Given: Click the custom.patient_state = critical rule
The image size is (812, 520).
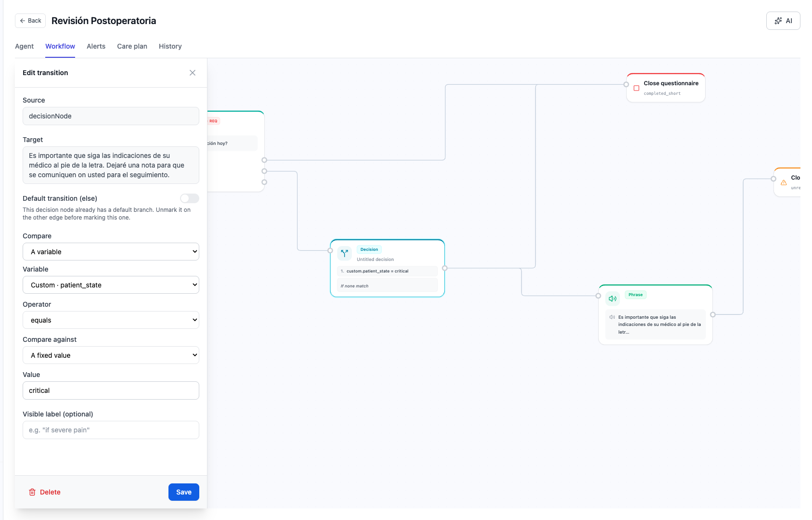Looking at the screenshot, I should tap(387, 271).
